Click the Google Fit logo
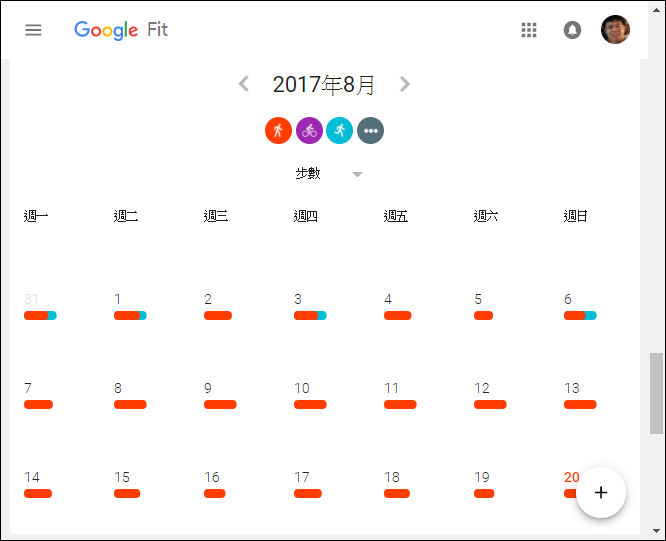Viewport: 666px width, 541px height. (121, 30)
